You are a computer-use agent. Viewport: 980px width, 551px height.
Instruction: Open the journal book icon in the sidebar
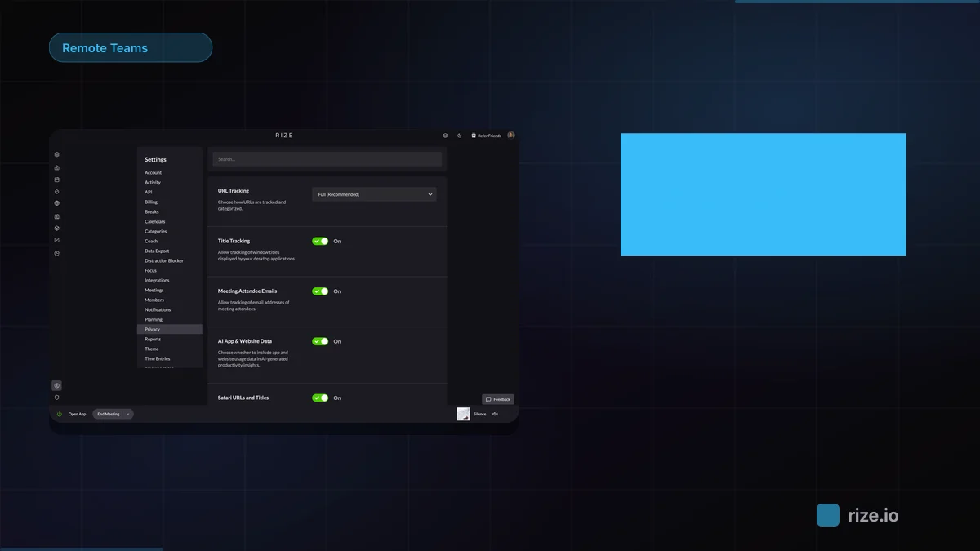(56, 217)
